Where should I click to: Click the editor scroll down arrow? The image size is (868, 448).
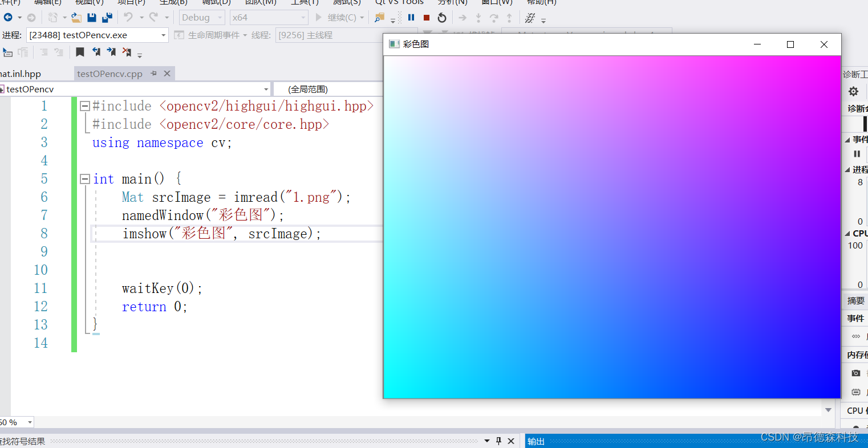(828, 410)
